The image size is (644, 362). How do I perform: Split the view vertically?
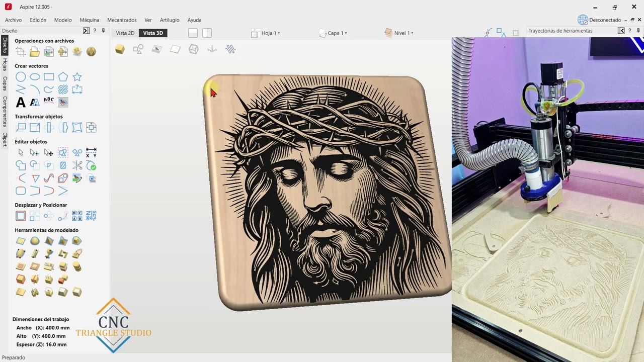207,33
